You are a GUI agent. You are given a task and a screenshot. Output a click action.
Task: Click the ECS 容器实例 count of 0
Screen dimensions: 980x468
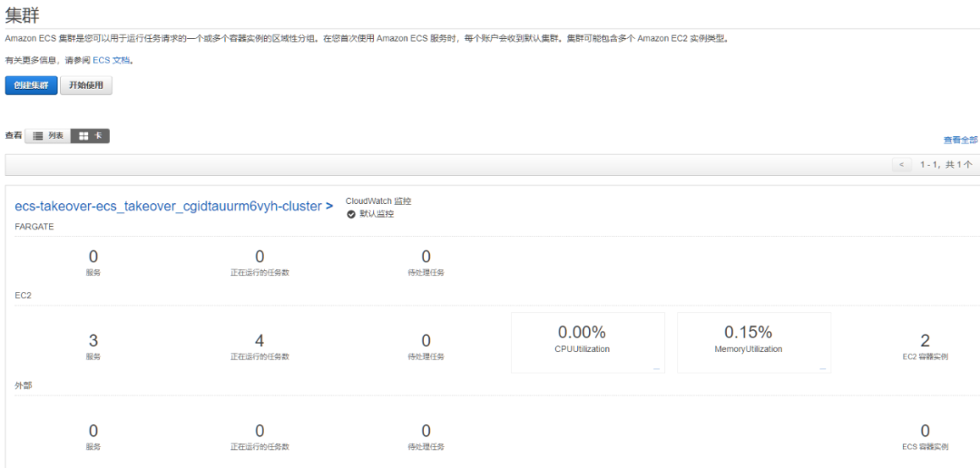click(925, 431)
